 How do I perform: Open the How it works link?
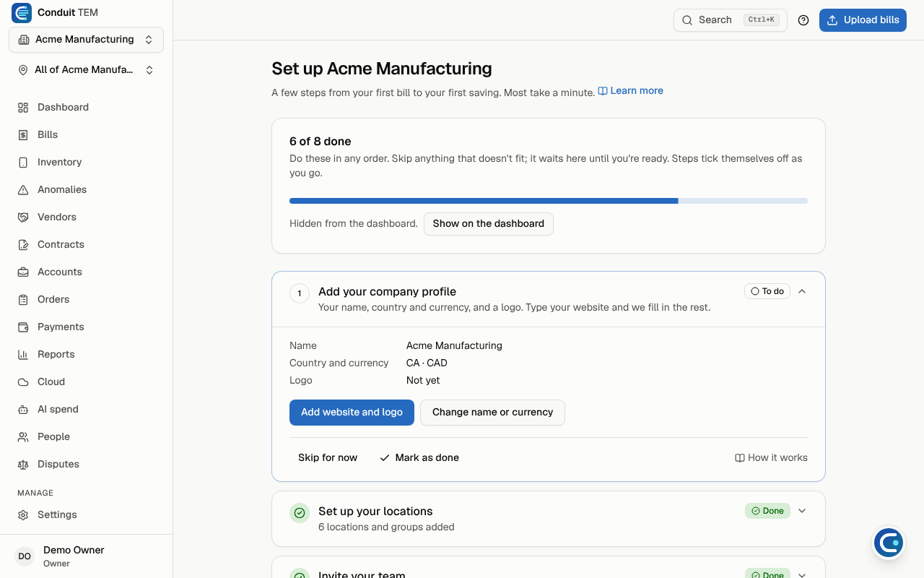(x=771, y=458)
